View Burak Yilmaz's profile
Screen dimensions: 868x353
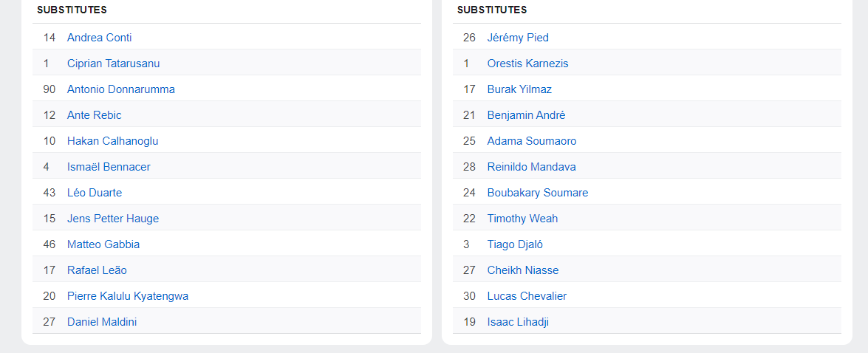point(519,89)
